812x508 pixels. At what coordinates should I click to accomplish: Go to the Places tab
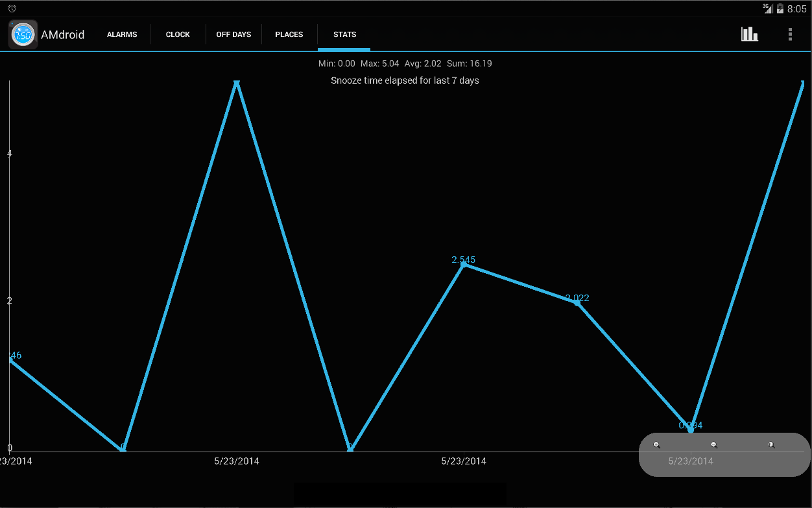(289, 34)
